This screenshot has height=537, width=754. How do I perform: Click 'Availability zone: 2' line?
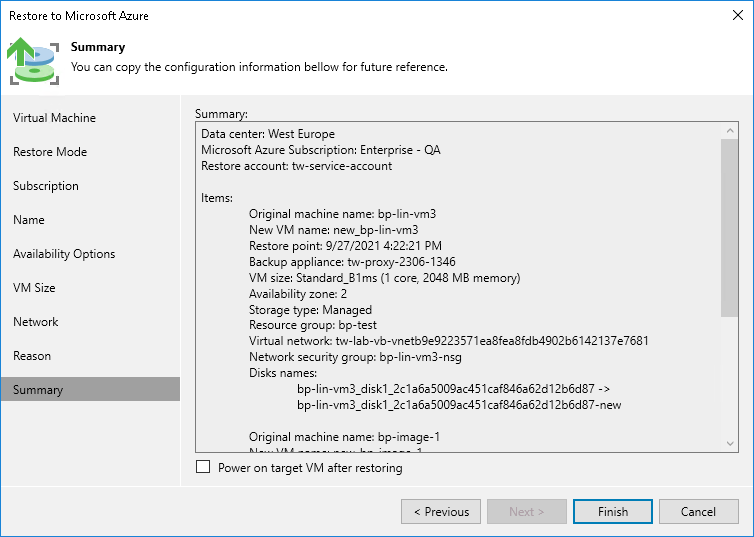[298, 294]
